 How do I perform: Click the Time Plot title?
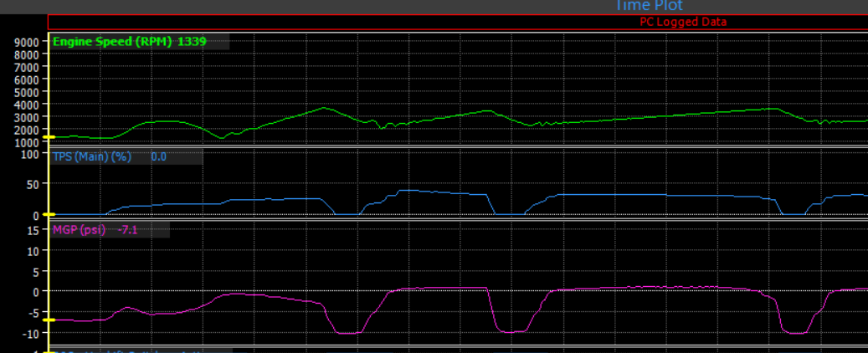point(650,6)
